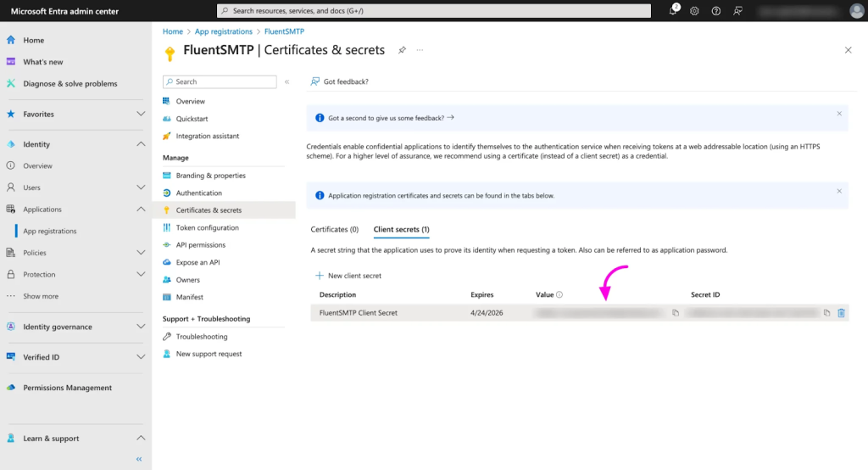Open the notifications bell icon
The height and width of the screenshot is (470, 868).
pyautogui.click(x=673, y=11)
